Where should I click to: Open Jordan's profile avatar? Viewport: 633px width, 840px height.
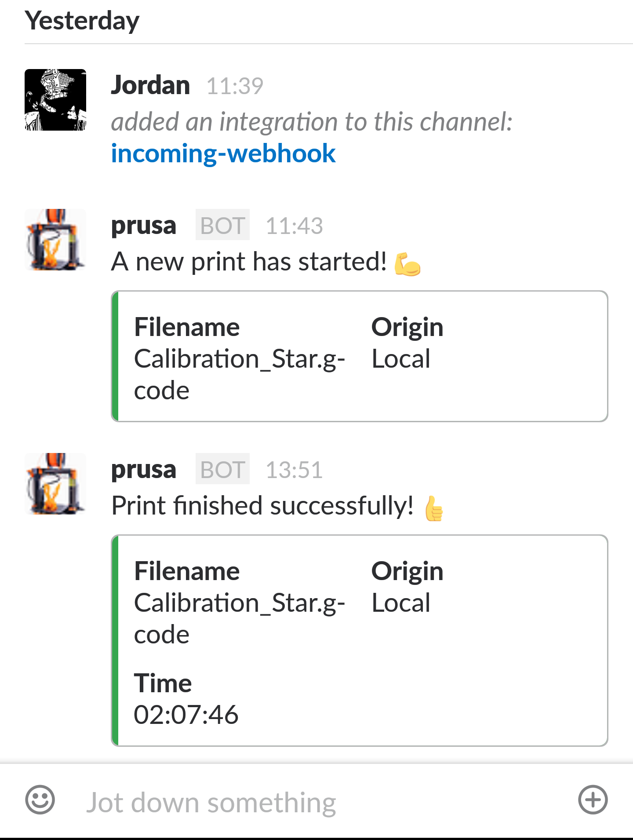click(x=55, y=100)
